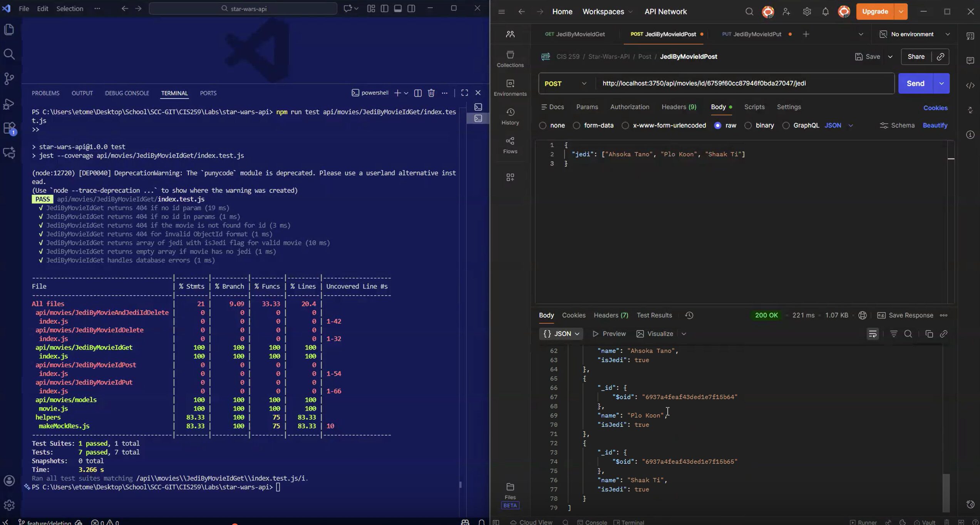Open the Source Control view in VS Code
Screen dimensions: 980x525
coord(9,79)
